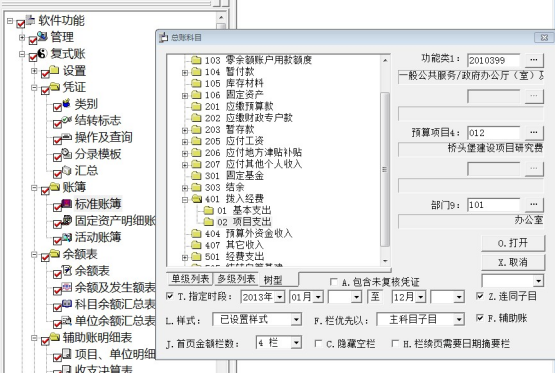Click the 活动账簿 icon
Image resolution: width=556 pixels, height=373 pixels.
pos(67,237)
